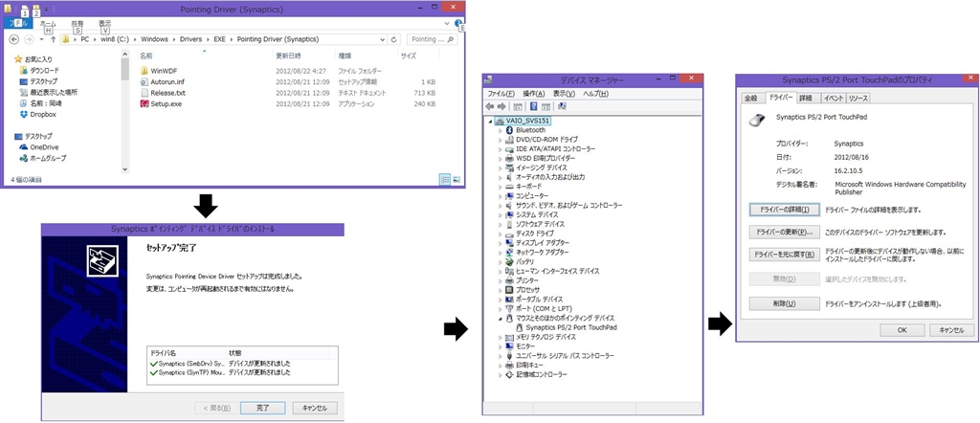Open the ホーム ribbon tab
The width and height of the screenshot is (980, 423).
[48, 24]
